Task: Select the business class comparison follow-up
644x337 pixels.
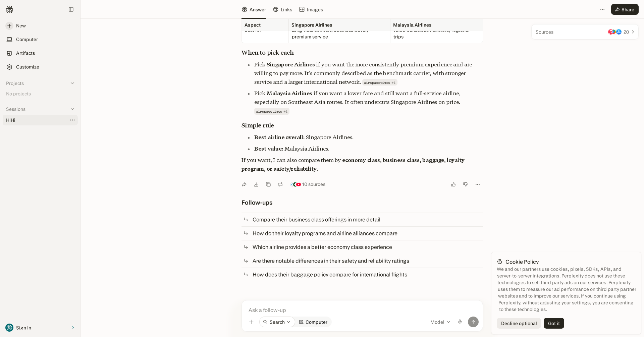Action: coord(362,220)
